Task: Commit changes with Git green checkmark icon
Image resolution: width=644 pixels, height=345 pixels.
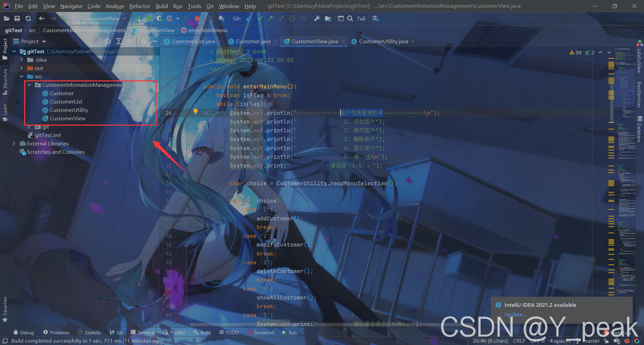Action: 260,19
